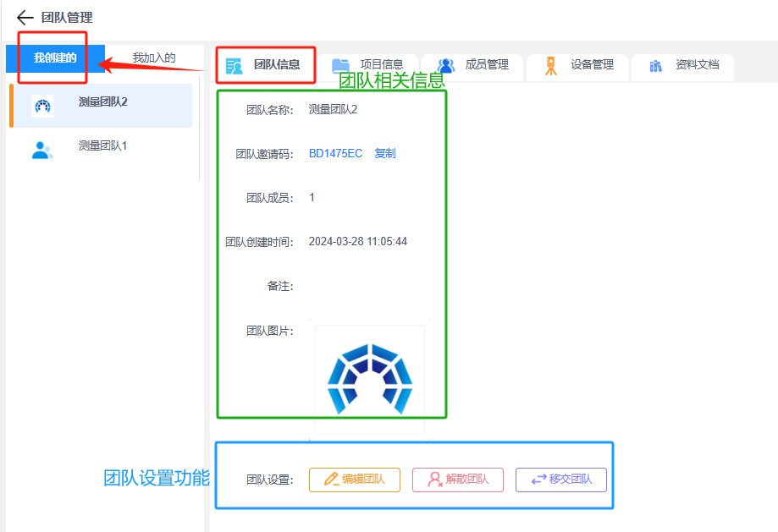Switch to the 我加入的 tab
The width and height of the screenshot is (778, 532).
click(154, 58)
